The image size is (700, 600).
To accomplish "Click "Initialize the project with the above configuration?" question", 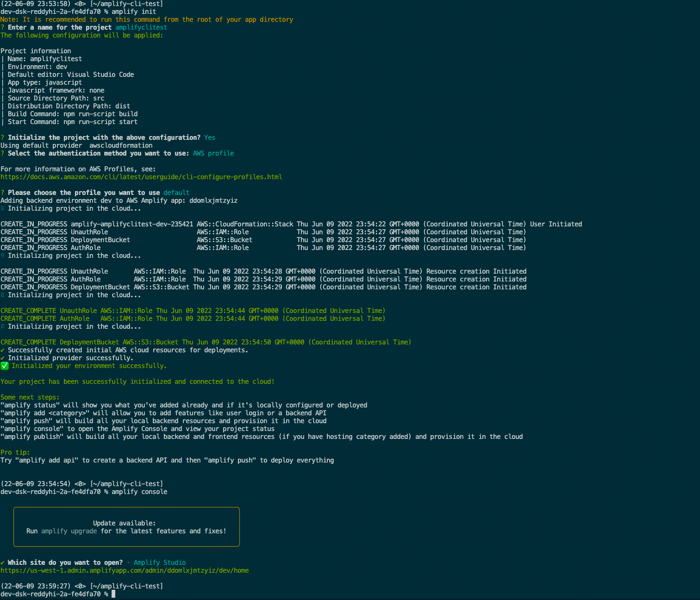I will tap(104, 137).
